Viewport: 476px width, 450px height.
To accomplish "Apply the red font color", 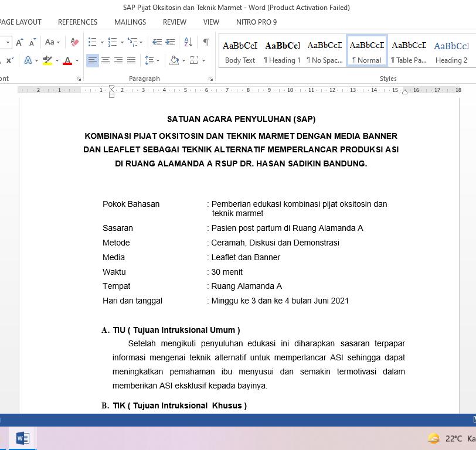I will (x=67, y=61).
